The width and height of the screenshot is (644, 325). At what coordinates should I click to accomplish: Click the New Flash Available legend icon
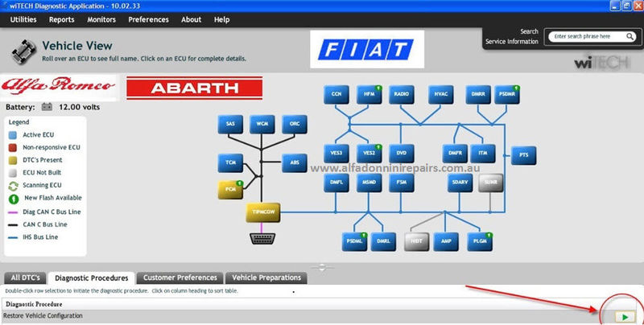pos(14,199)
